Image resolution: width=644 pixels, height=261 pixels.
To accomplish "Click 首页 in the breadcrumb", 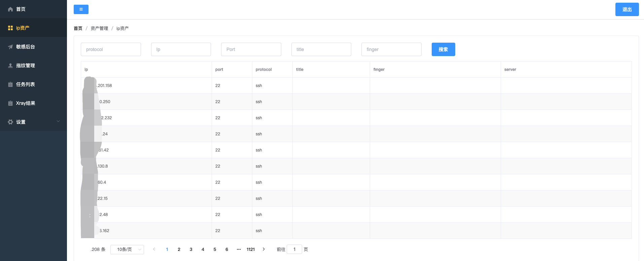I will [78, 28].
